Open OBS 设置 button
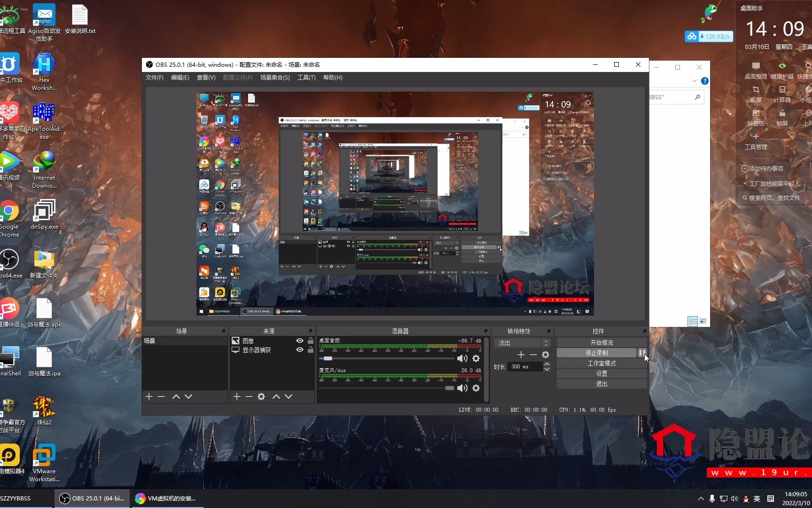812x508 pixels. (x=601, y=373)
